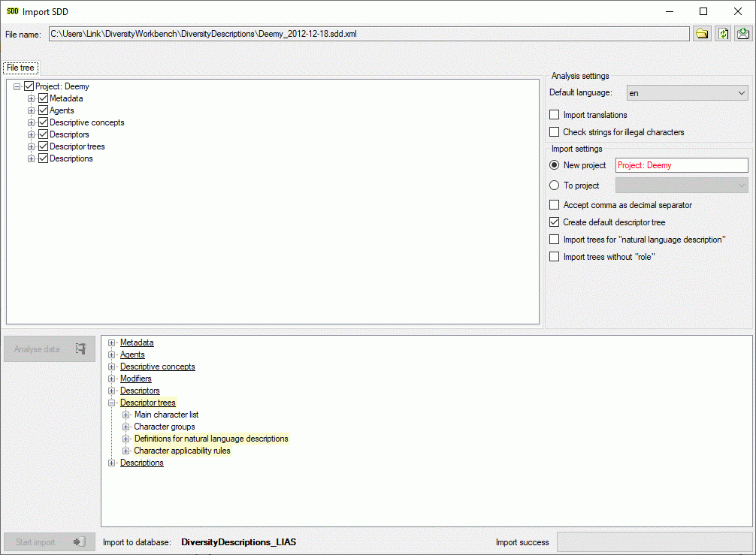
Task: Switch to the File tree tab
Action: click(x=21, y=68)
